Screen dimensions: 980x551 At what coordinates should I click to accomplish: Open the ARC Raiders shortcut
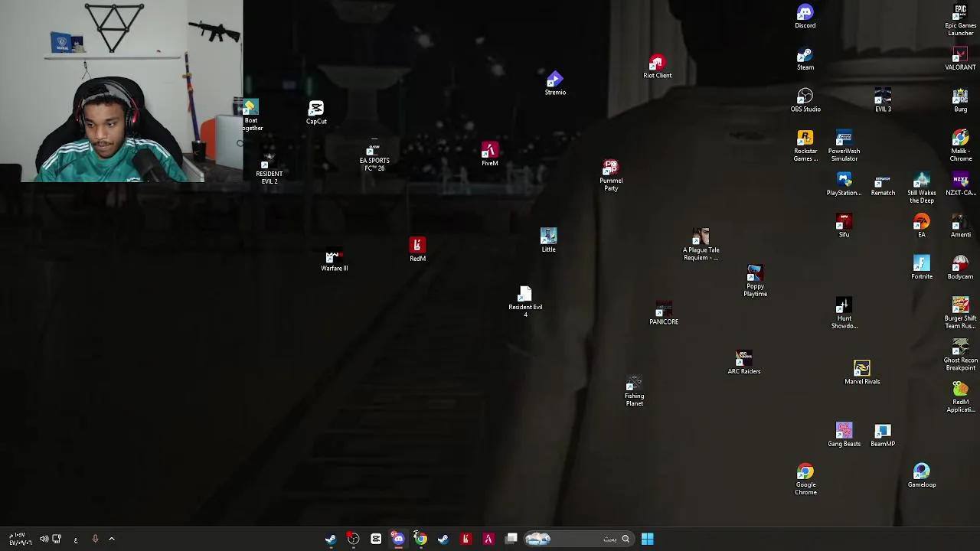743,363
